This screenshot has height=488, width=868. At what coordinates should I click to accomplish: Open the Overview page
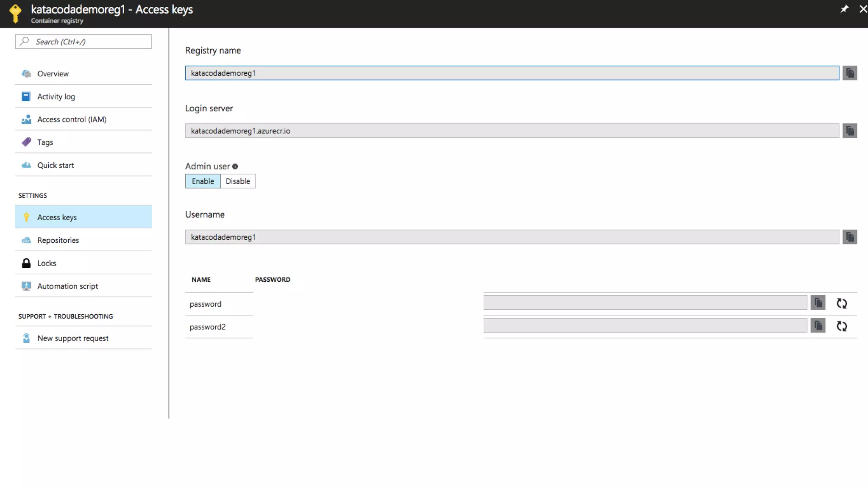53,74
